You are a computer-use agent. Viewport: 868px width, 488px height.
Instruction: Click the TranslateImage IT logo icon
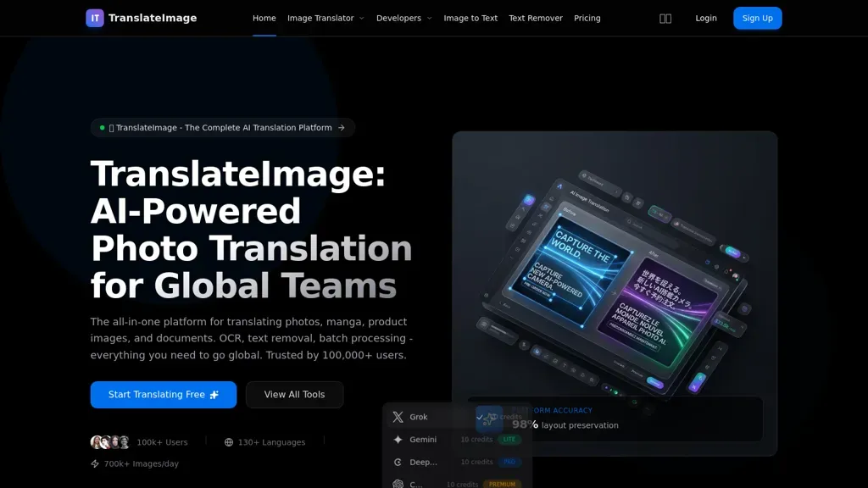94,18
